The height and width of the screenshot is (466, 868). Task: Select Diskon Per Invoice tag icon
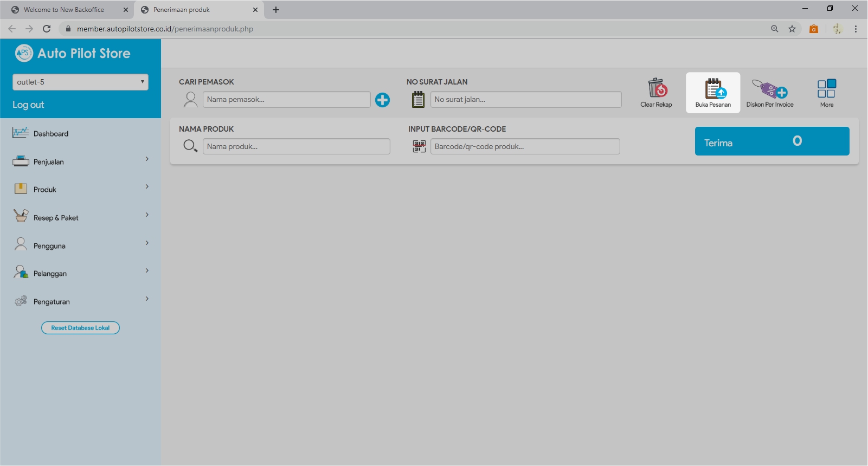click(769, 89)
